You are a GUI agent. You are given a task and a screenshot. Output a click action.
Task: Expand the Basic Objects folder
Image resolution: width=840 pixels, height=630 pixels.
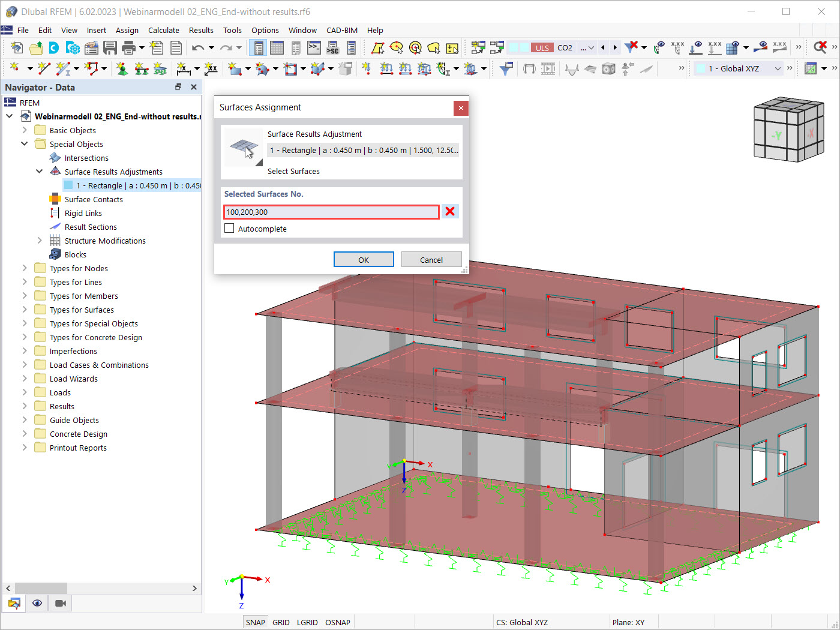[25, 130]
